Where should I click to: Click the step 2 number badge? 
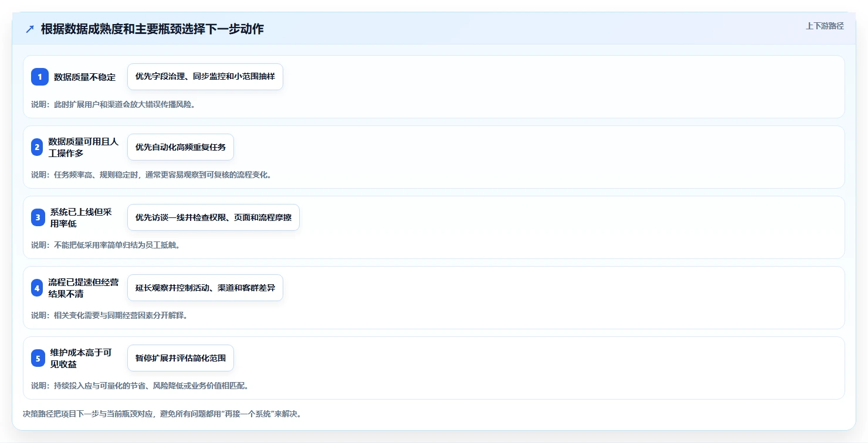pos(37,147)
